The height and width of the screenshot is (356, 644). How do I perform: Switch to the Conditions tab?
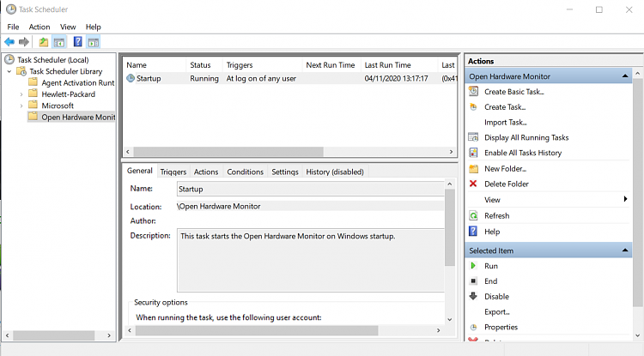pyautogui.click(x=246, y=172)
